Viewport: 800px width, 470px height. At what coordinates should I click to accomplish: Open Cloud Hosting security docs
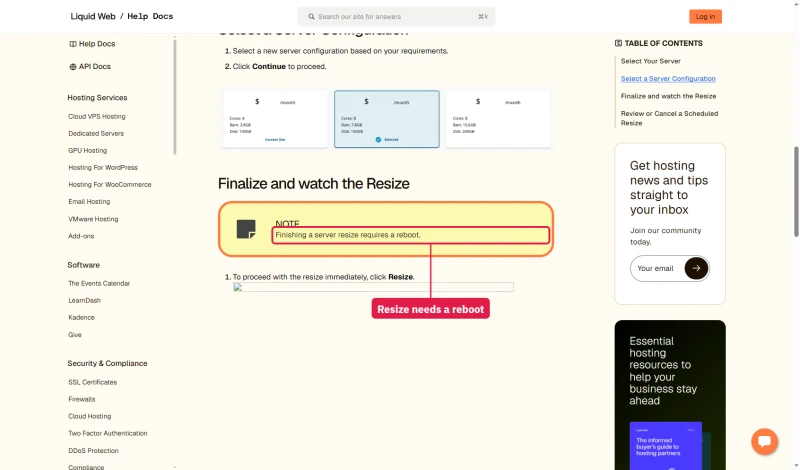(89, 416)
